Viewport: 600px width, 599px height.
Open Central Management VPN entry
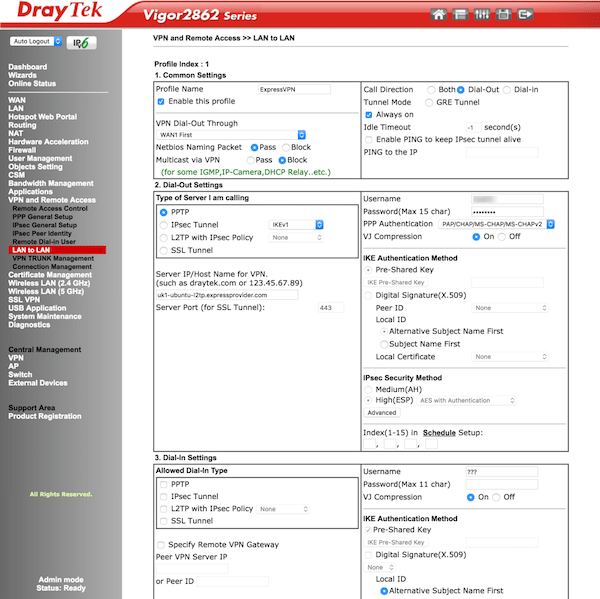pyautogui.click(x=16, y=358)
